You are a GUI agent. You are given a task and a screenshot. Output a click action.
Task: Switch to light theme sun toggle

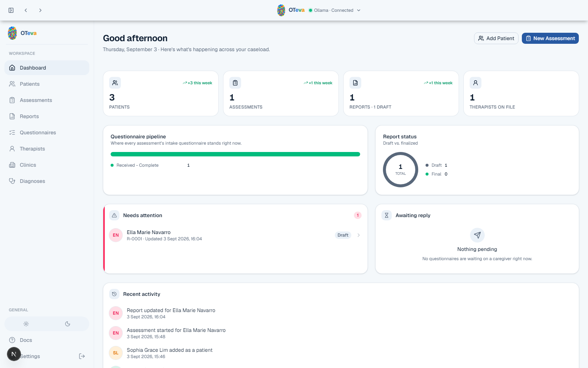tap(26, 324)
